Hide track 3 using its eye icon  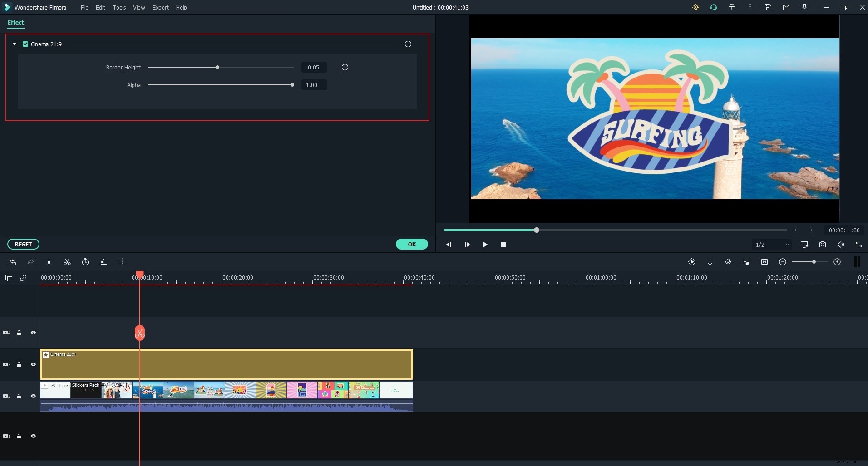33,364
